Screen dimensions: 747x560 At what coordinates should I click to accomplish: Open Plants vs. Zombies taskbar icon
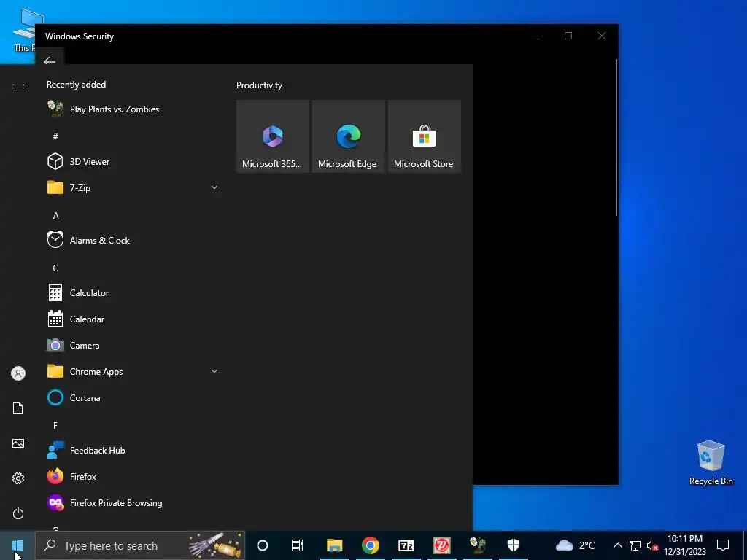(x=477, y=545)
